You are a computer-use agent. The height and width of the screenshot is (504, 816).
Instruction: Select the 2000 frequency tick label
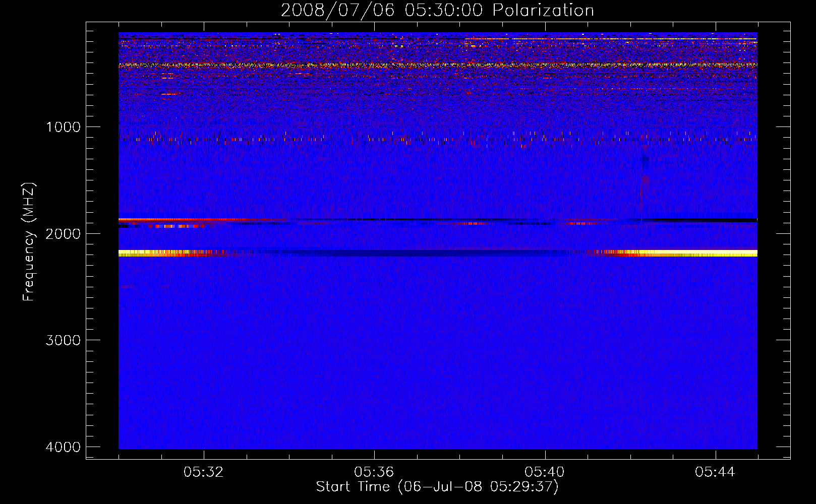pos(63,234)
